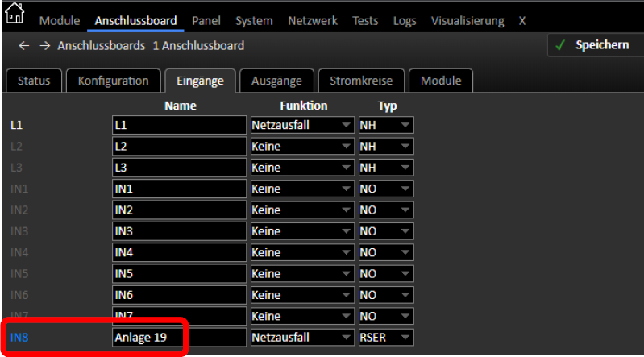
Task: Navigate back with the left arrow
Action: tap(23, 46)
